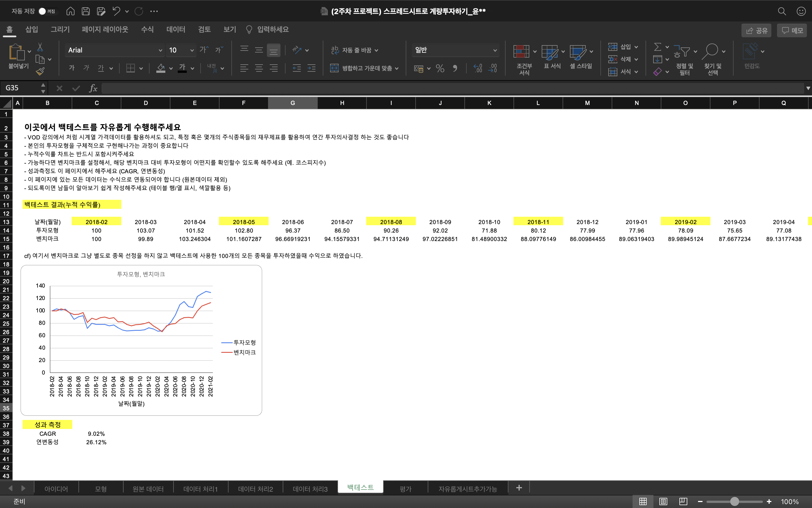Click the insert function fx icon
812x508 pixels.
pos(93,88)
